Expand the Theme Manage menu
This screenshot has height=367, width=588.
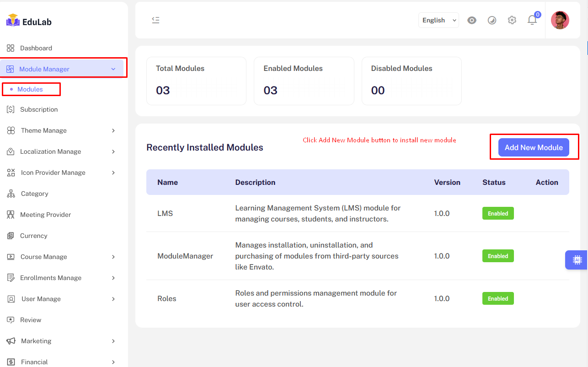(45, 130)
